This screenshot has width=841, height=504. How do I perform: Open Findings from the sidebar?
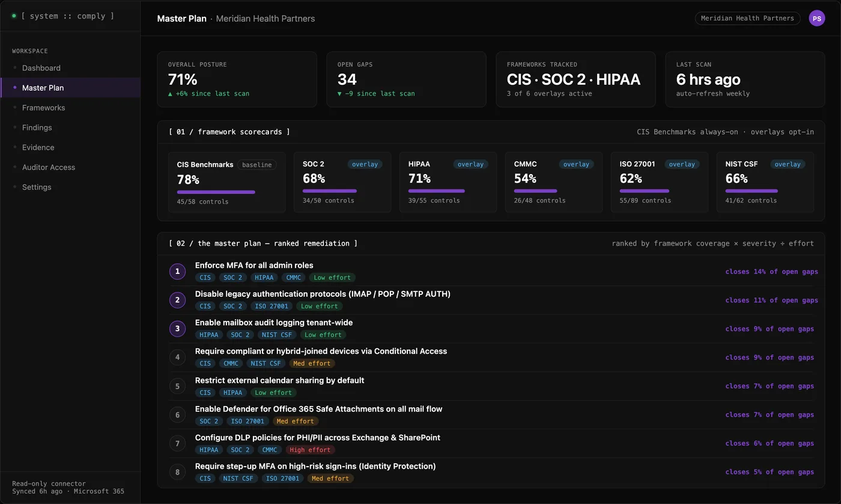pos(70,127)
